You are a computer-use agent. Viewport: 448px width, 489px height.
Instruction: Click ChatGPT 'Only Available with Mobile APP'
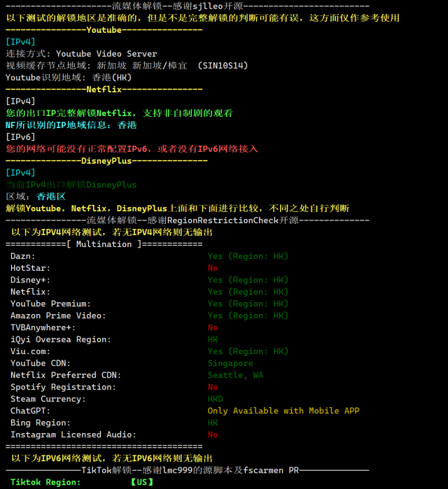(283, 411)
